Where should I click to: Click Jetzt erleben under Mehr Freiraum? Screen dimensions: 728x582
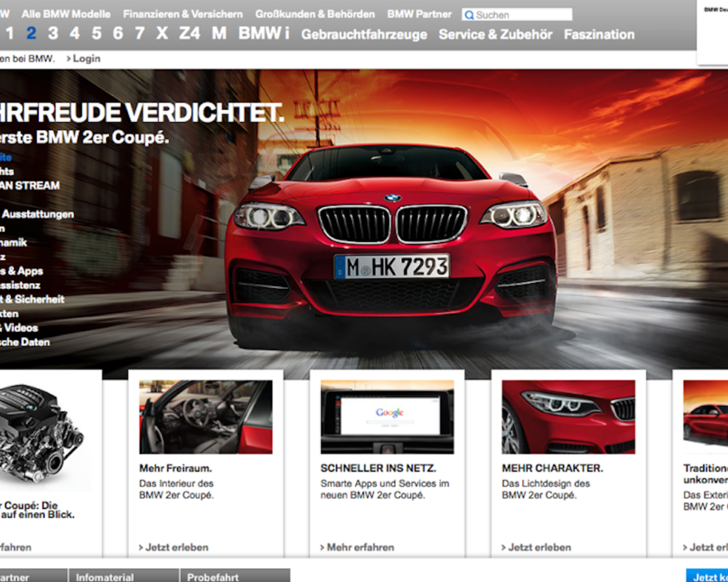pyautogui.click(x=177, y=548)
